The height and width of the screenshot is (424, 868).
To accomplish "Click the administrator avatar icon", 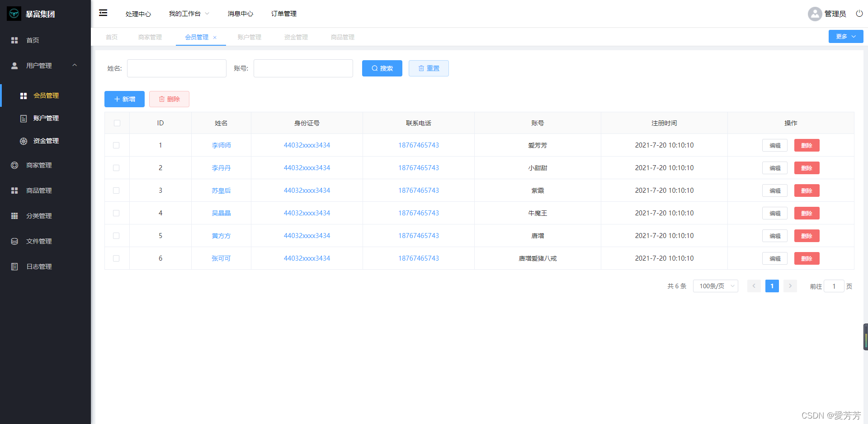I will [815, 14].
